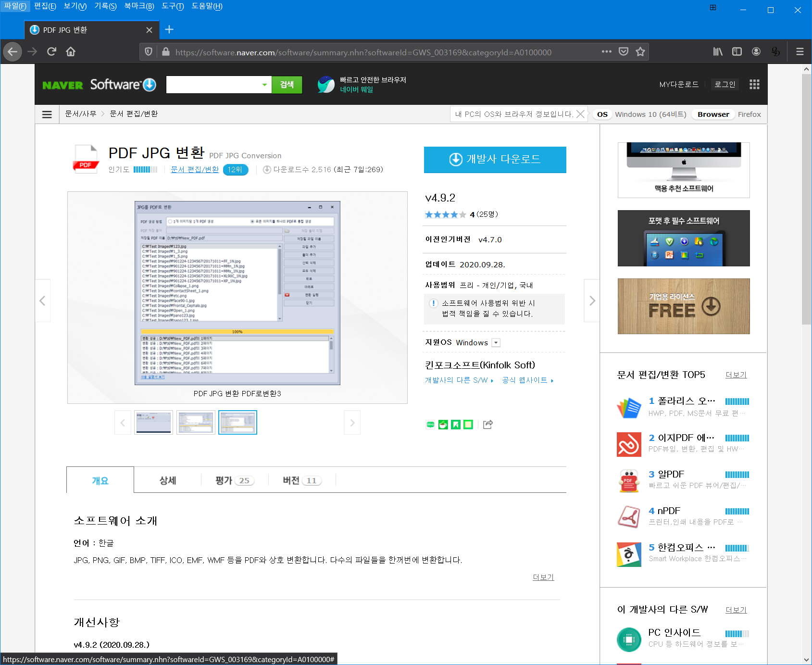Open the 로그인 button

(x=725, y=84)
